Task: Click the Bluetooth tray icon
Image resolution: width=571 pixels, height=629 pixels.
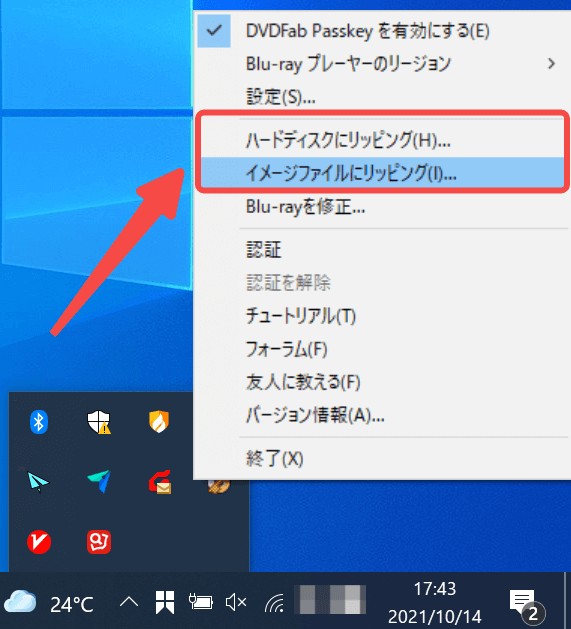Action: tap(39, 422)
